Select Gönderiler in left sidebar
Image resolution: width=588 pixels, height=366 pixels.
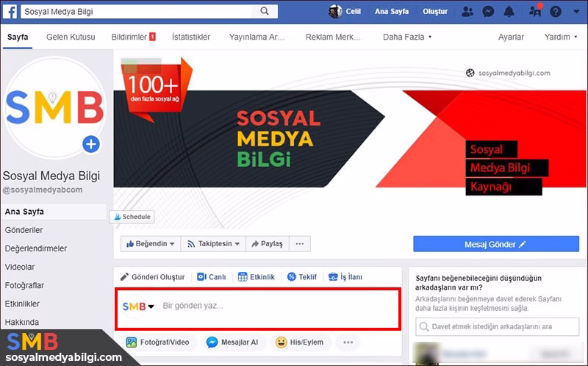pyautogui.click(x=24, y=230)
